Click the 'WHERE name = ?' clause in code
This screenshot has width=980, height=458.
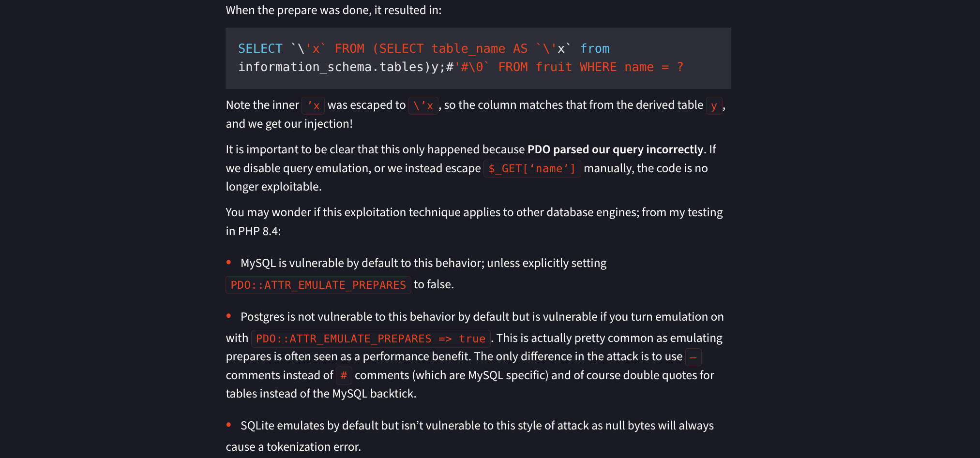pos(631,67)
